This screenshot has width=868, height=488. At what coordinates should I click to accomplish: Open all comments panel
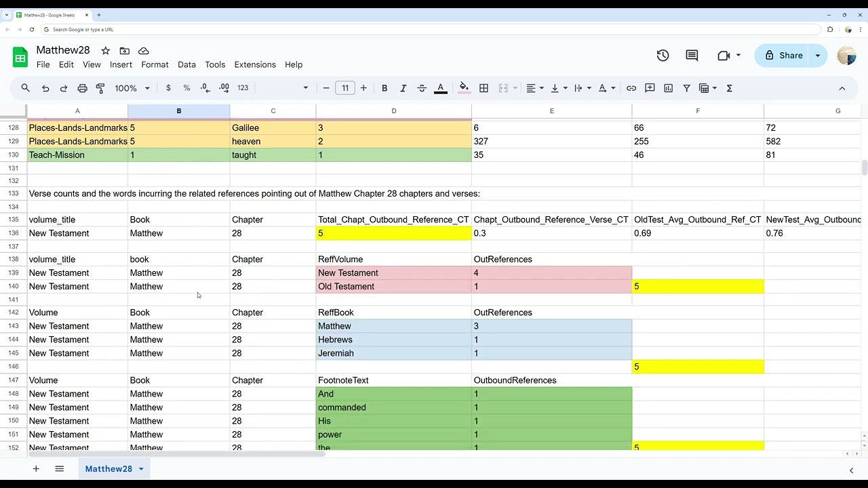[x=692, y=56]
